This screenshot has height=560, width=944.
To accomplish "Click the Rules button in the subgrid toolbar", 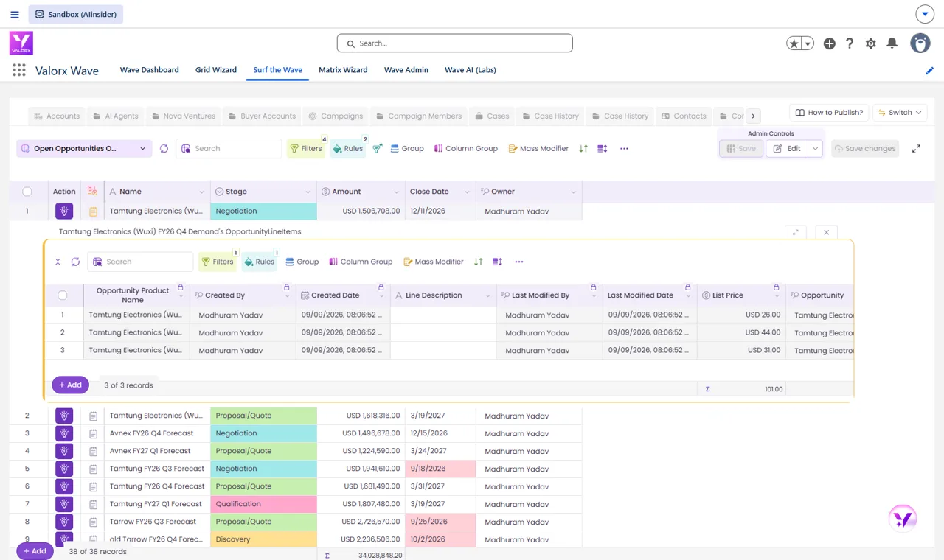I will click(x=259, y=262).
